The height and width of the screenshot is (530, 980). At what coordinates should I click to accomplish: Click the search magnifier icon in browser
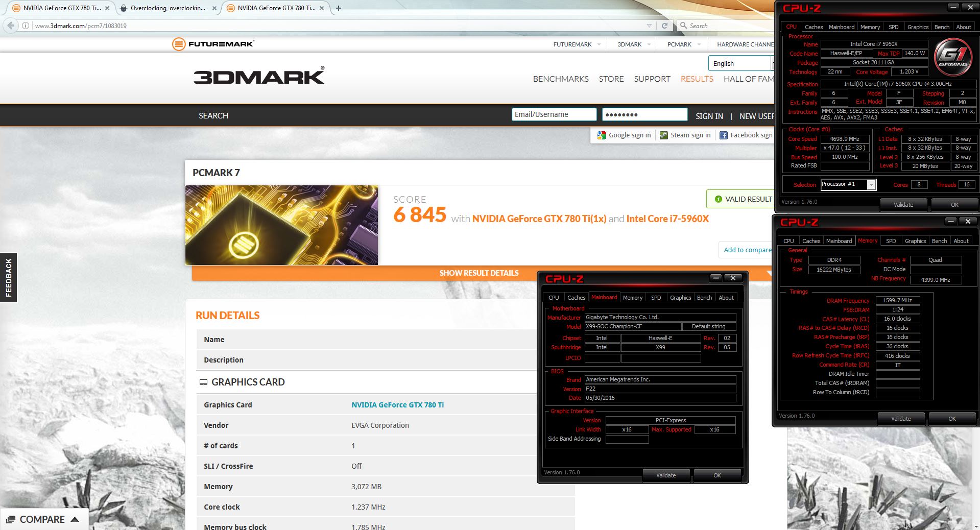point(683,26)
